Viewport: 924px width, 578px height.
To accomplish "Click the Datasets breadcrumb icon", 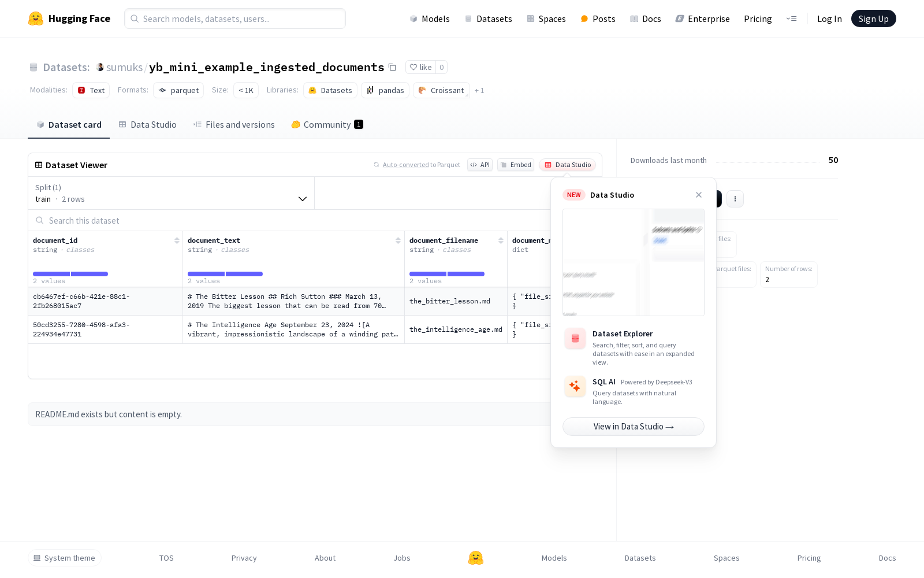I will click(x=33, y=67).
